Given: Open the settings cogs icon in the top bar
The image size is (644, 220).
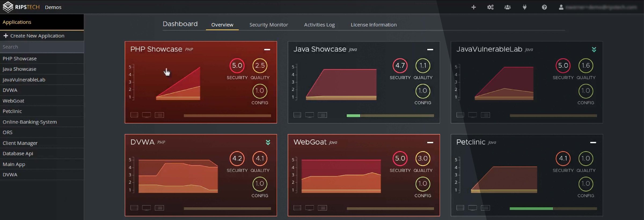Looking at the screenshot, I should click(490, 7).
